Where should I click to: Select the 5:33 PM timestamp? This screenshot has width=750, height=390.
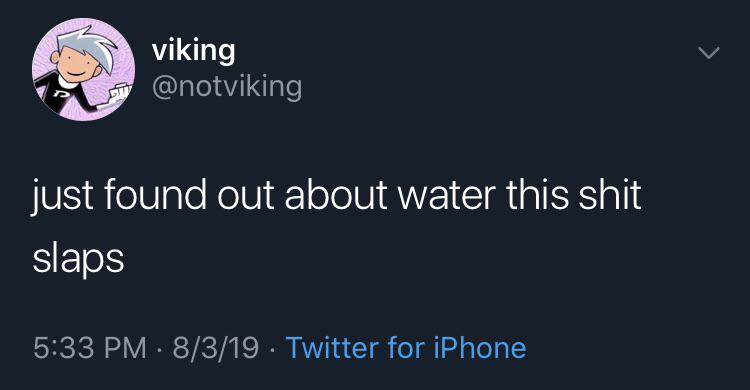coord(89,348)
